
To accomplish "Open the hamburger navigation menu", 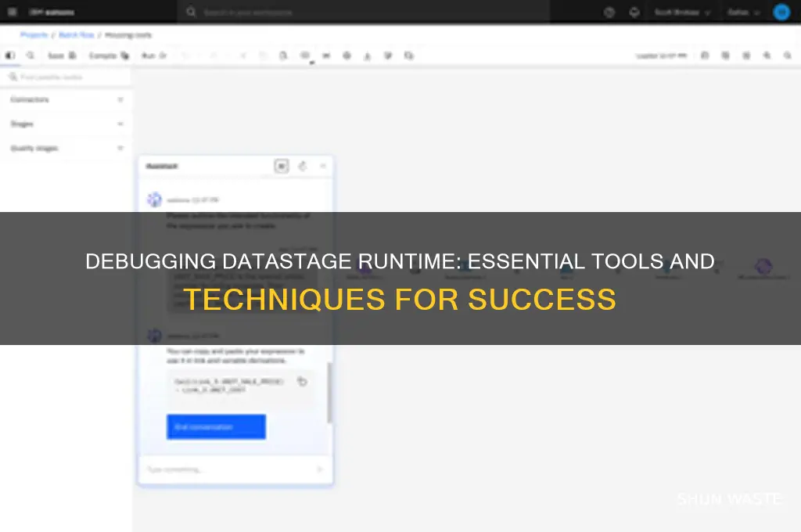I will click(x=13, y=12).
